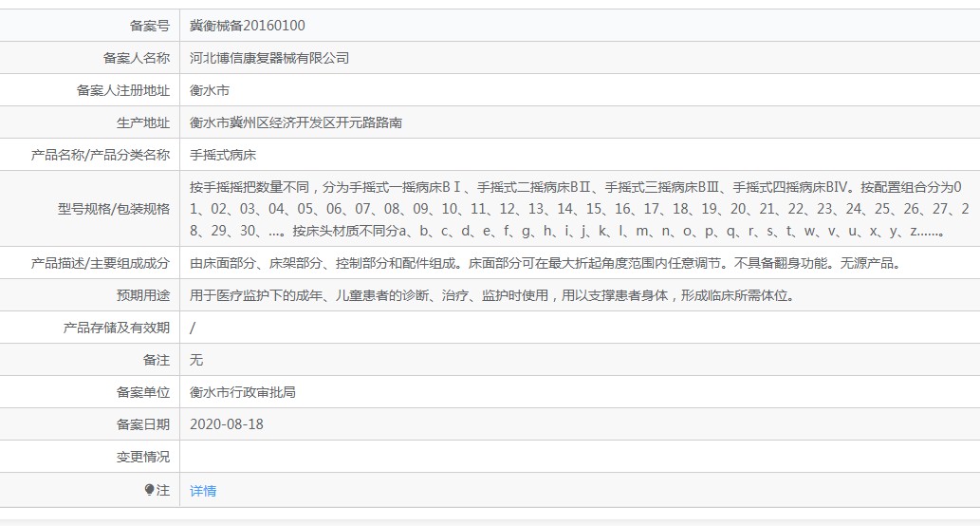Click the remark value 无
The image size is (980, 526).
click(196, 360)
